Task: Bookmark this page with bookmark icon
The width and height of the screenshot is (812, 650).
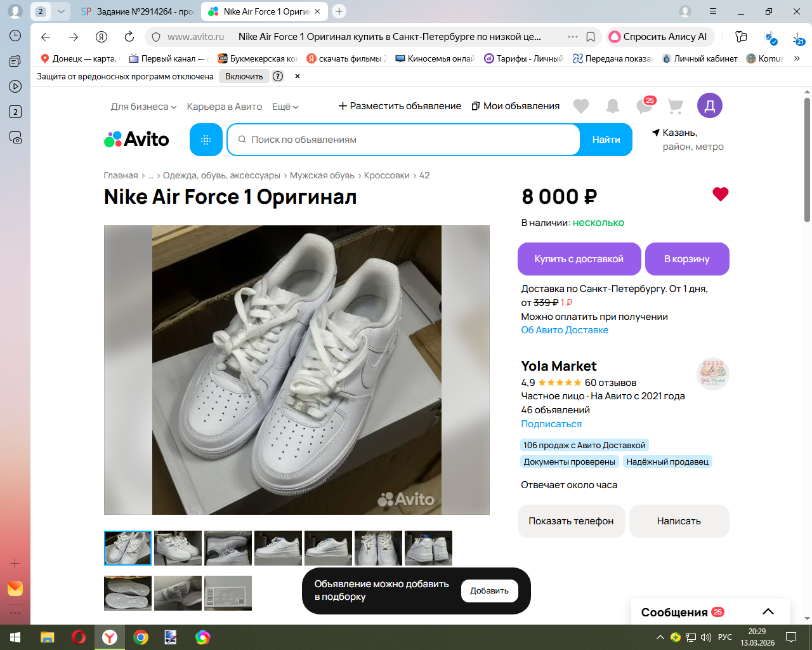Action: tap(591, 37)
